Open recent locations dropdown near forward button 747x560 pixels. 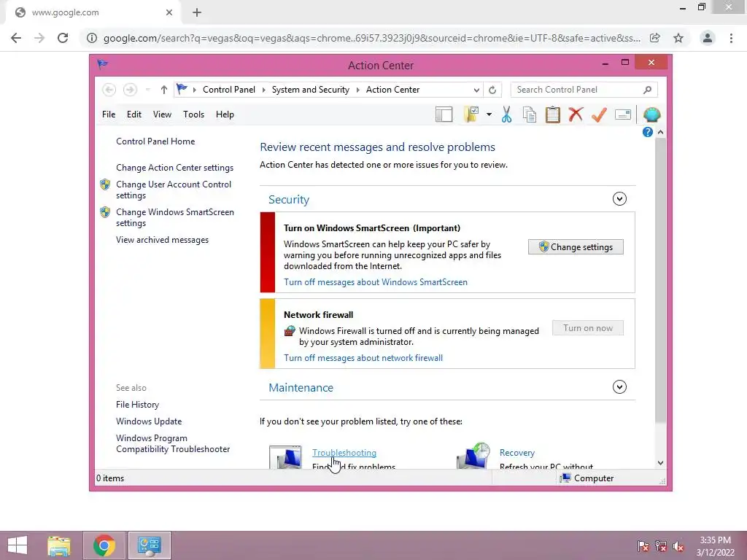click(x=148, y=90)
